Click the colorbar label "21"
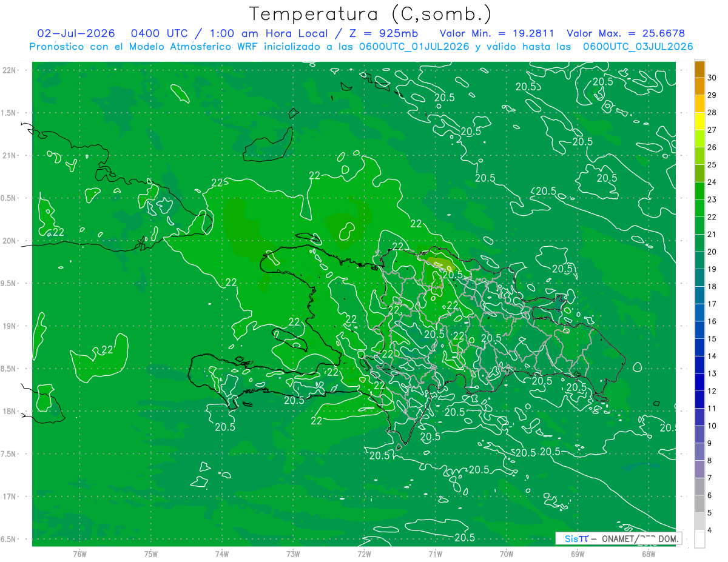This screenshot has height=562, width=728. pyautogui.click(x=712, y=234)
